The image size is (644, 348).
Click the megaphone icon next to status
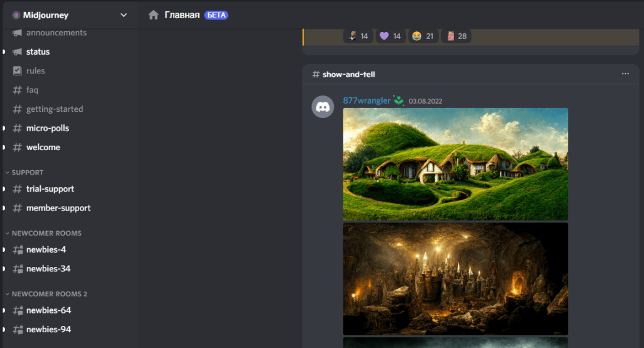tap(18, 52)
